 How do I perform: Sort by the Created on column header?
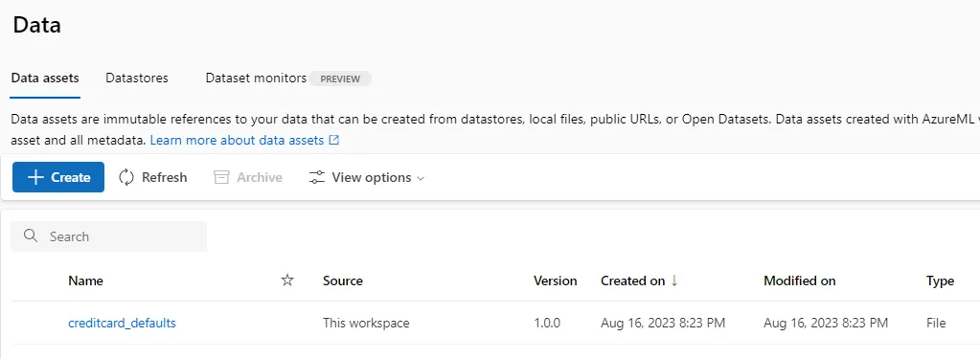tap(632, 280)
